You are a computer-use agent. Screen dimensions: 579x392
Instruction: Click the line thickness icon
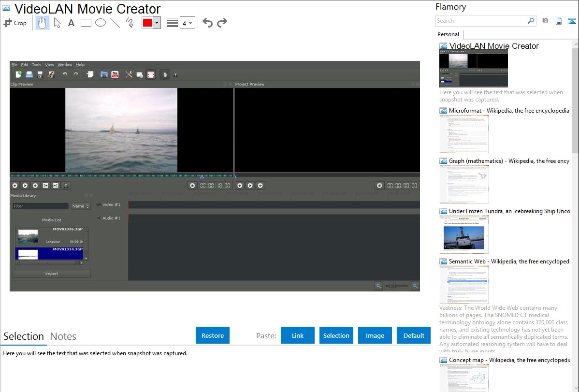[173, 23]
